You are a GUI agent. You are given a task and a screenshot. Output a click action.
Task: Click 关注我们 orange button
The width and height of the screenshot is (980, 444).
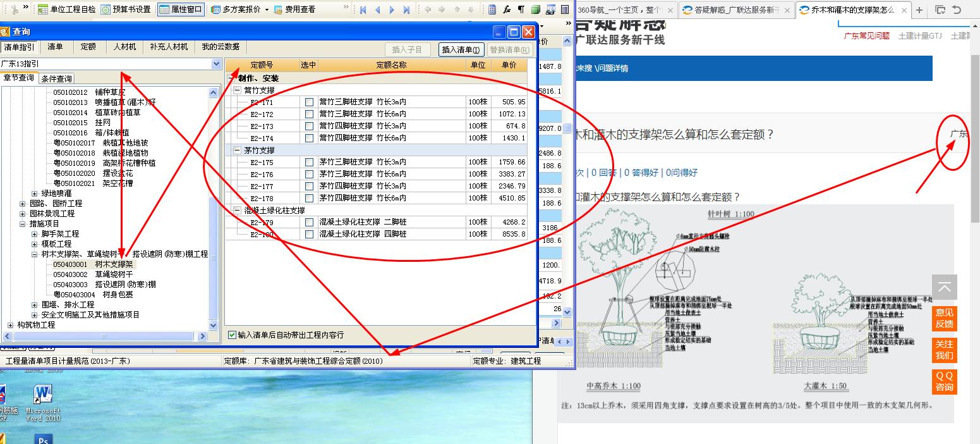tap(945, 350)
